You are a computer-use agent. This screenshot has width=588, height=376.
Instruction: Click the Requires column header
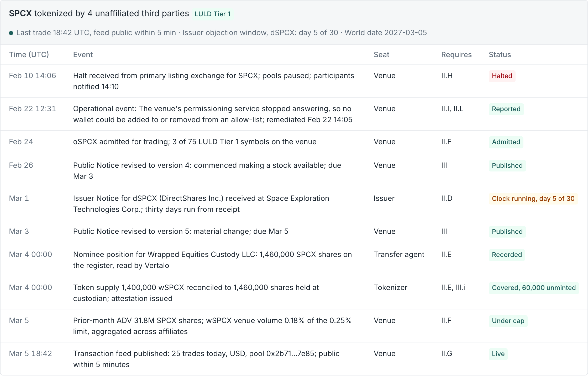pos(456,55)
